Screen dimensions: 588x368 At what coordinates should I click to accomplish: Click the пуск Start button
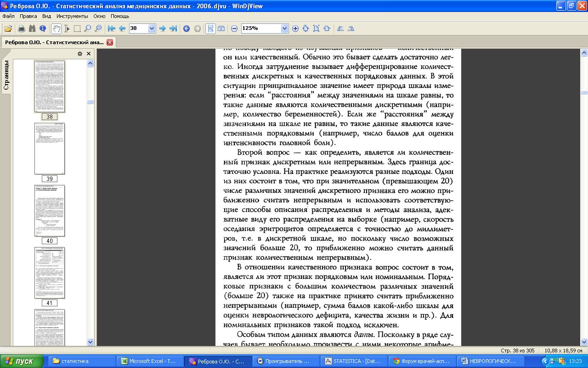[x=22, y=361]
